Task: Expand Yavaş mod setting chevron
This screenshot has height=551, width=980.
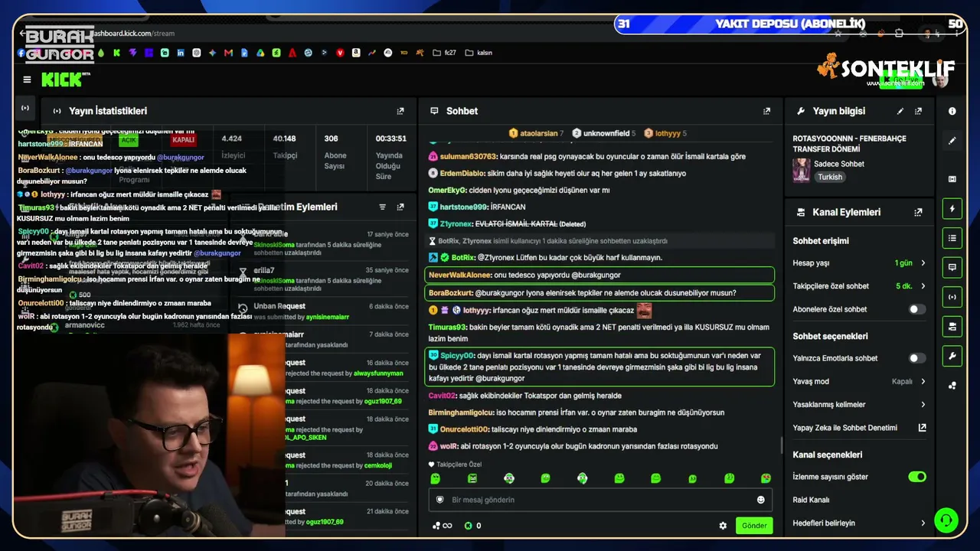Action: [x=923, y=381]
